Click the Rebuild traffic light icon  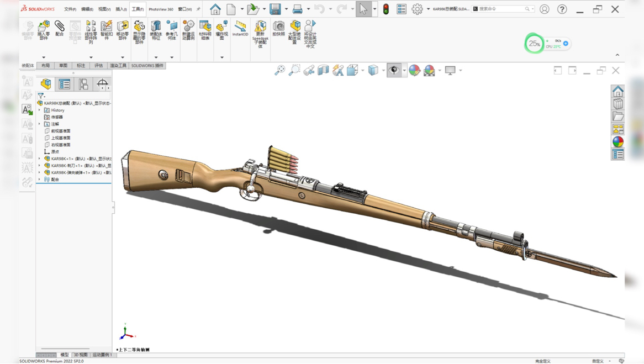click(386, 9)
